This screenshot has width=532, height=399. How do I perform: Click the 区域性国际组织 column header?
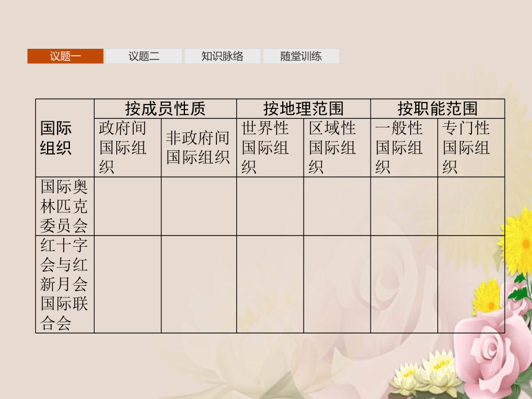pos(337,148)
